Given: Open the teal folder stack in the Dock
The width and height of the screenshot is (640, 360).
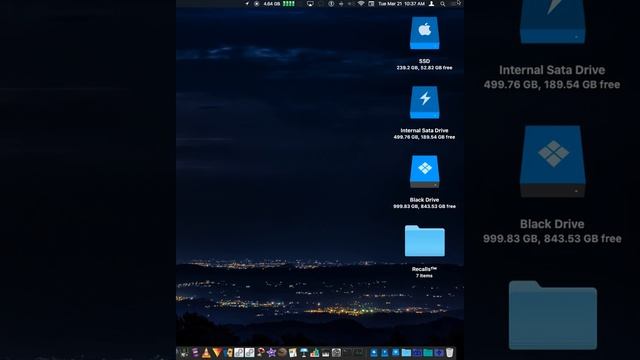Looking at the screenshot, I should click(x=427, y=353).
